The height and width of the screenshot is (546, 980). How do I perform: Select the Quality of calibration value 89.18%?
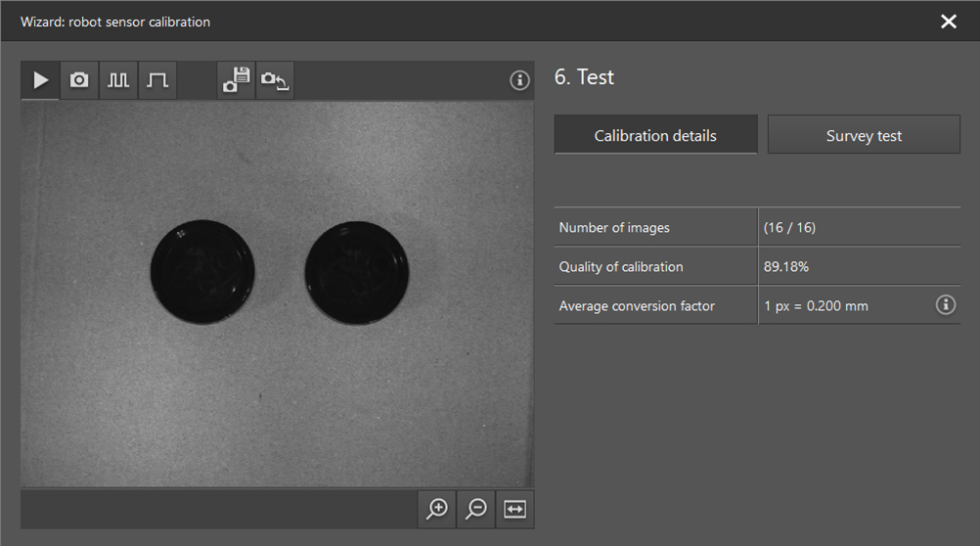[x=786, y=266]
